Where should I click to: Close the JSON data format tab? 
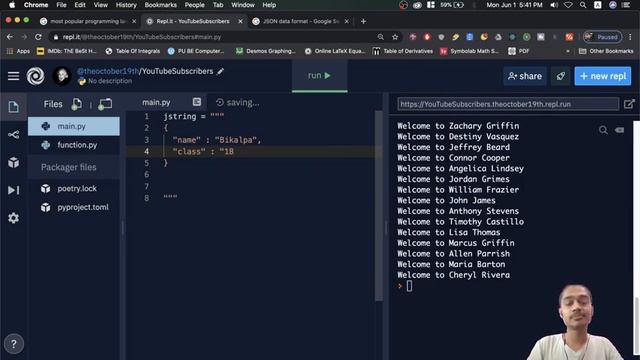pos(347,21)
